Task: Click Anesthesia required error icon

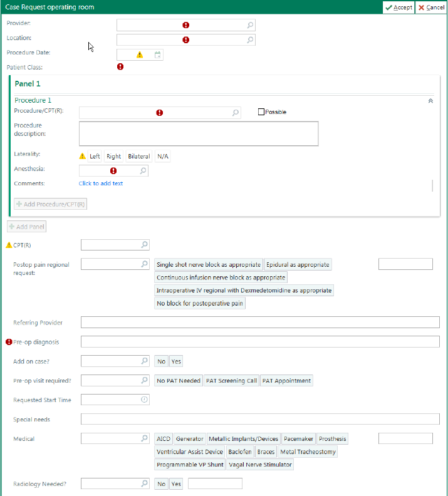Action: pos(113,171)
